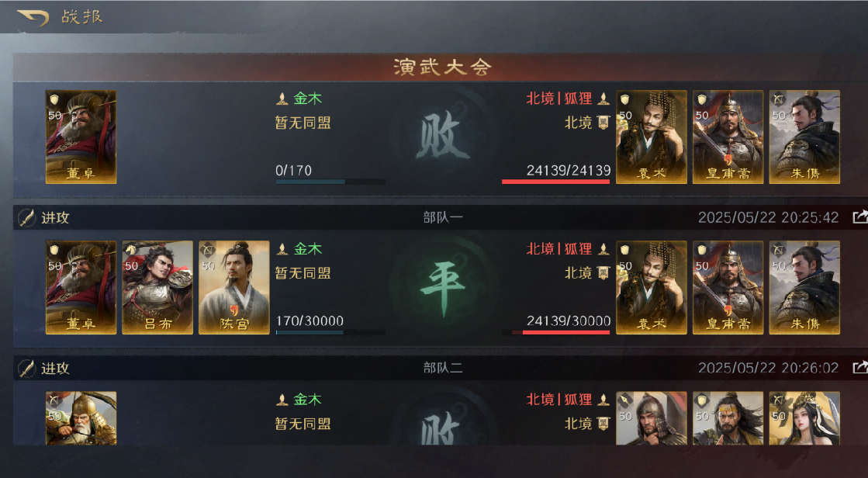This screenshot has height=478, width=868.
Task: Open the 吕布 general card
Action: click(157, 287)
